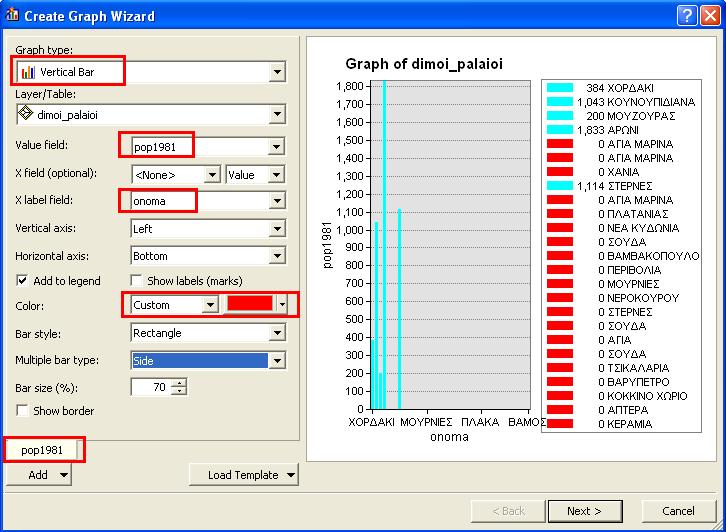Click the < Back button
726x532 pixels.
click(508, 511)
